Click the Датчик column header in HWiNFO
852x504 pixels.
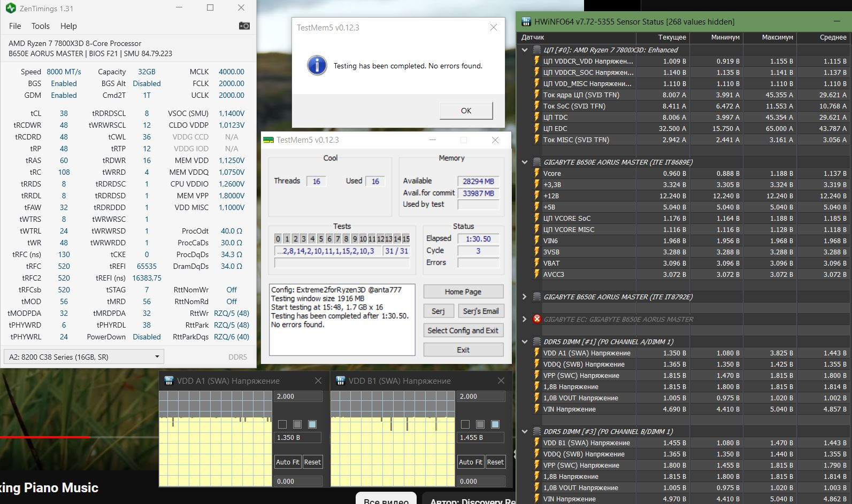point(577,37)
